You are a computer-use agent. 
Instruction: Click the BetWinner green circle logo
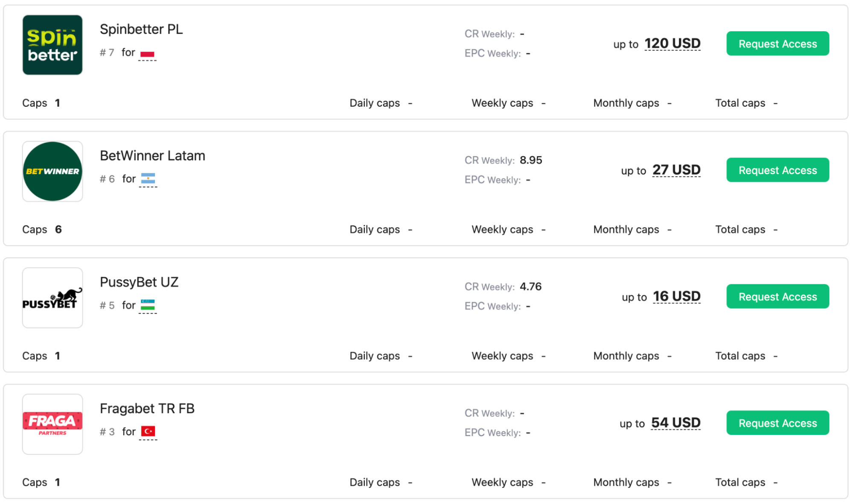pos(52,171)
